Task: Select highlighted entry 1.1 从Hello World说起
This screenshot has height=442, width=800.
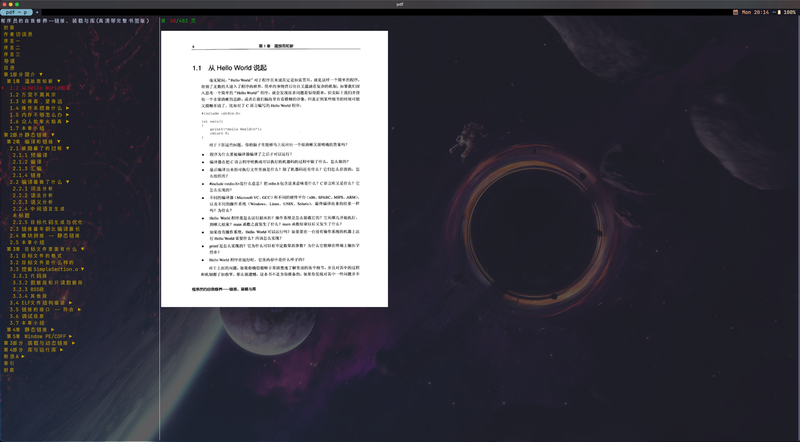Action: [x=40, y=88]
